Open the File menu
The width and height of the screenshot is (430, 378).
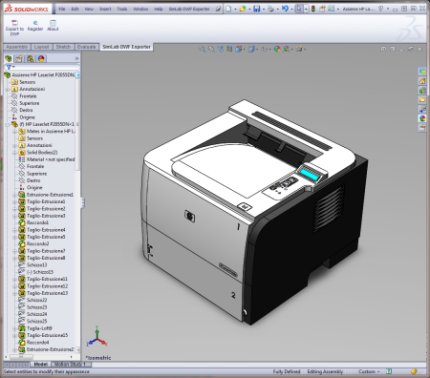(62, 9)
